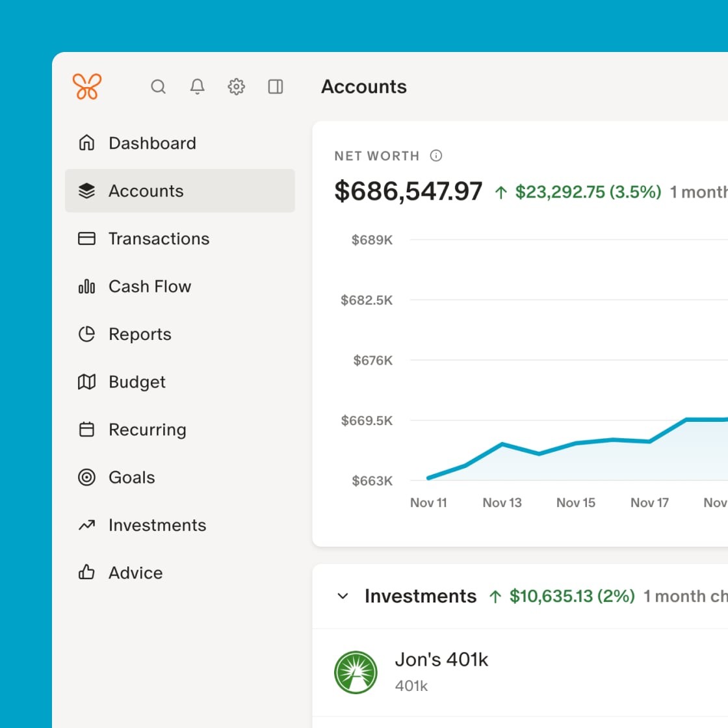Click the Net Worth info tooltip icon
The height and width of the screenshot is (728, 728).
point(436,156)
